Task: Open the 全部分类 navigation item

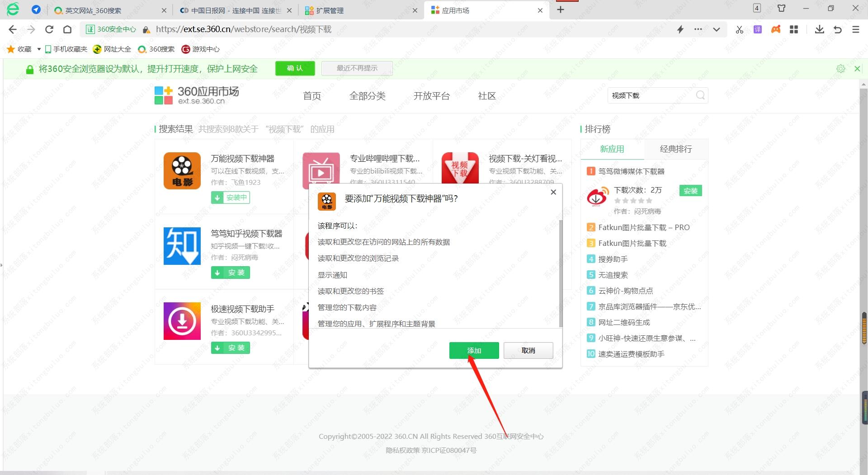Action: [x=367, y=96]
